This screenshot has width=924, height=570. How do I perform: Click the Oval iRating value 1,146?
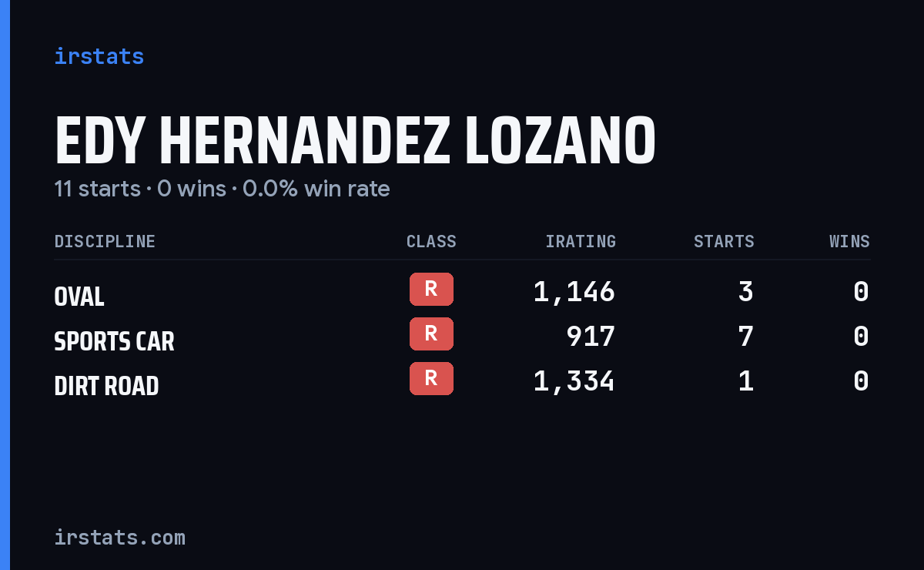pyautogui.click(x=574, y=291)
